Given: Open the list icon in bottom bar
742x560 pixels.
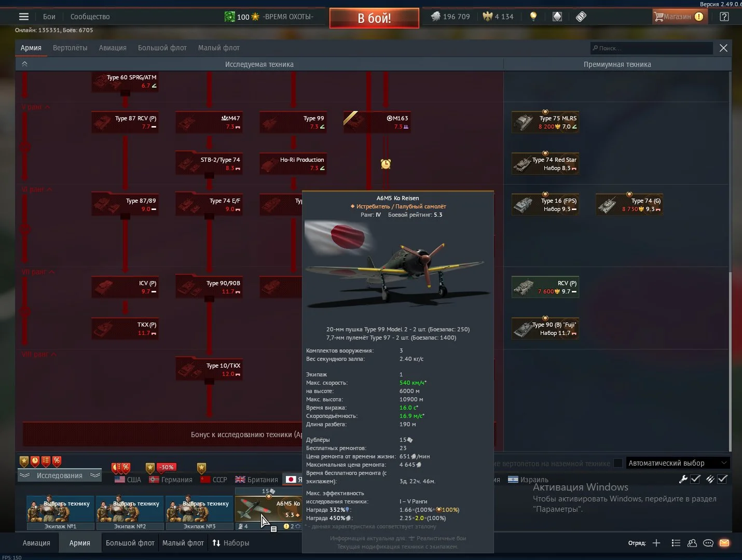Looking at the screenshot, I should 676,543.
